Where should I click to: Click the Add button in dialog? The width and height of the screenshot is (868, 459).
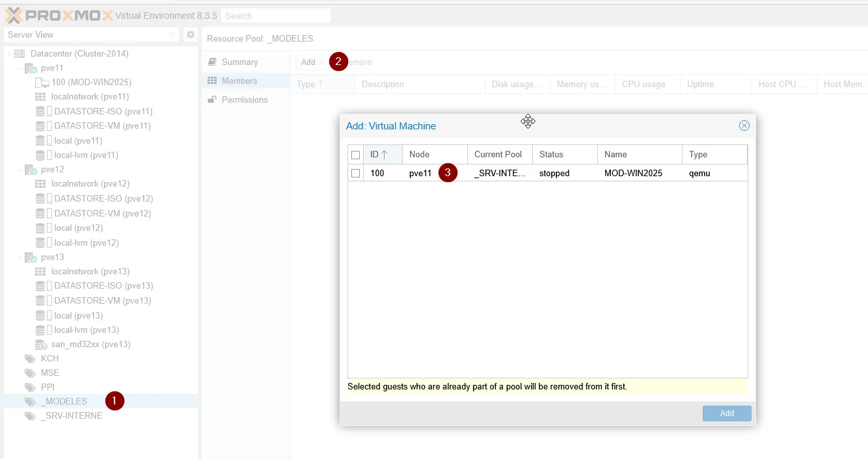[727, 413]
